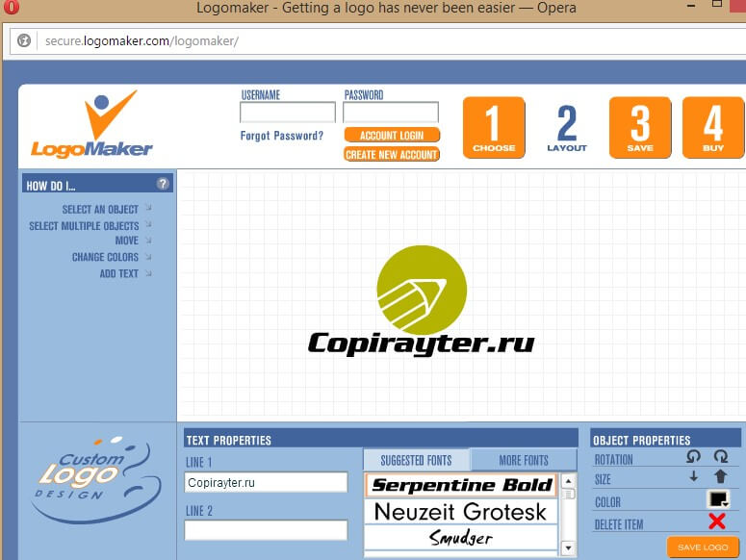This screenshot has height=560, width=746.
Task: Open the Forgot Password link
Action: (x=282, y=136)
